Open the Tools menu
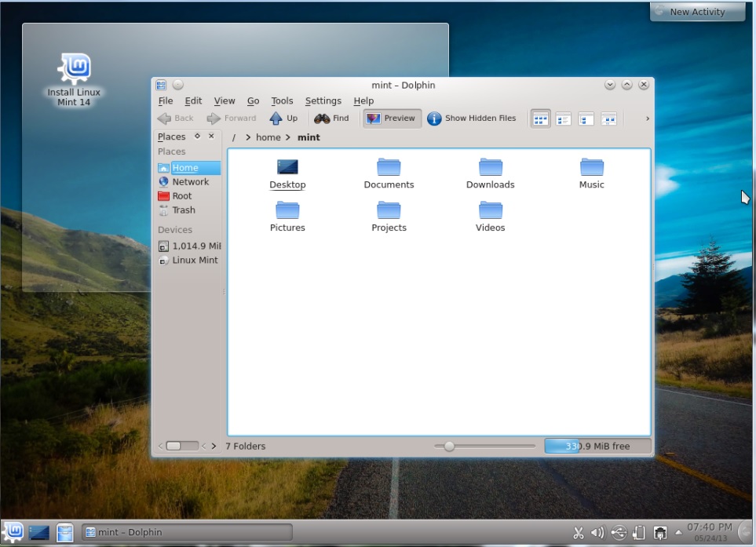This screenshot has width=756, height=547. click(x=282, y=100)
